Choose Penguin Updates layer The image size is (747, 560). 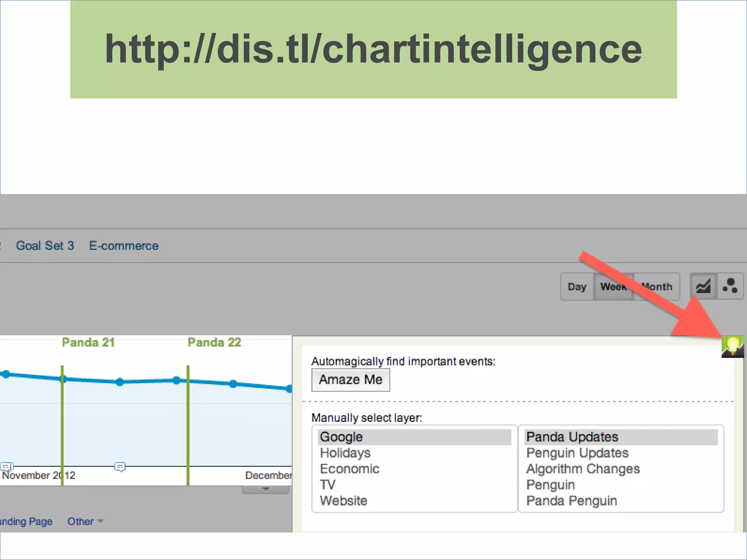(621, 453)
